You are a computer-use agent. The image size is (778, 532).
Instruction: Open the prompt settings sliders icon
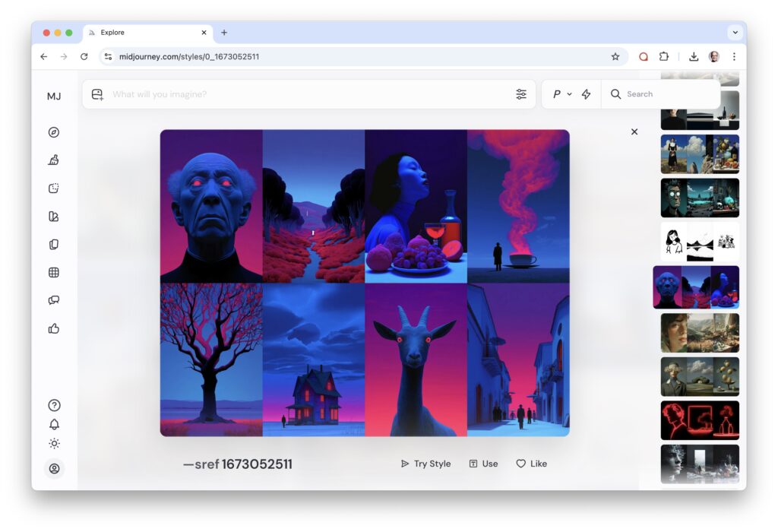point(521,94)
